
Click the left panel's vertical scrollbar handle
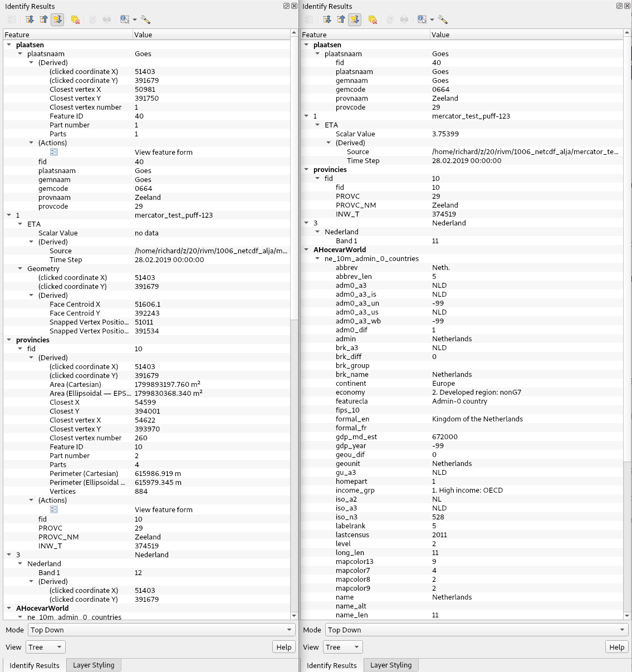coord(295,178)
